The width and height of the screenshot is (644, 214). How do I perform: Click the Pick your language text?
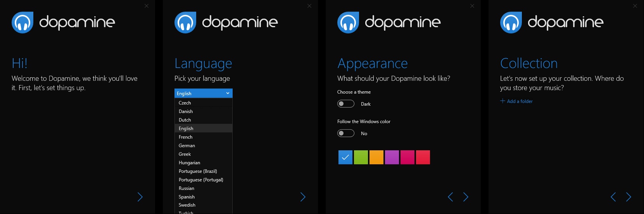tap(202, 78)
